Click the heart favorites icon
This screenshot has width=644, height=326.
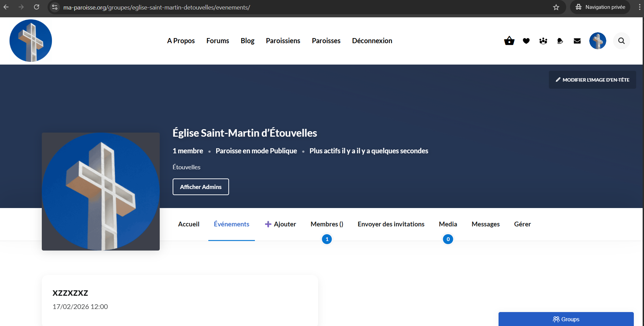point(526,41)
